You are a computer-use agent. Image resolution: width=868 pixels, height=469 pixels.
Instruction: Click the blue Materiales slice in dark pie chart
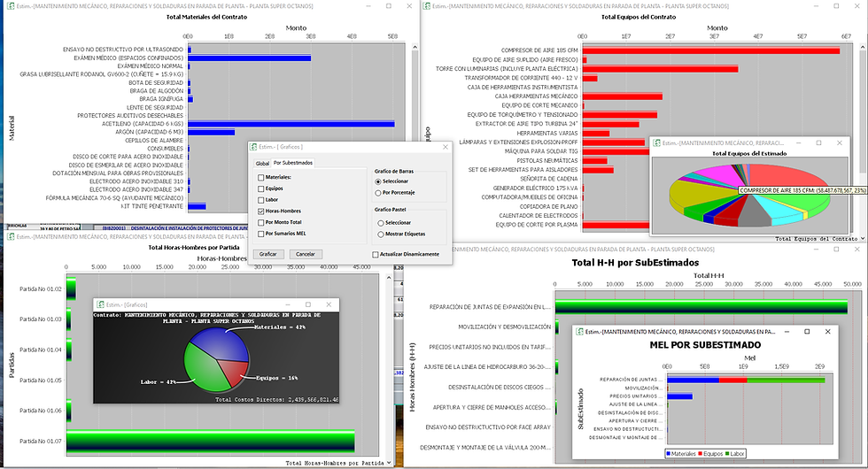[221, 343]
